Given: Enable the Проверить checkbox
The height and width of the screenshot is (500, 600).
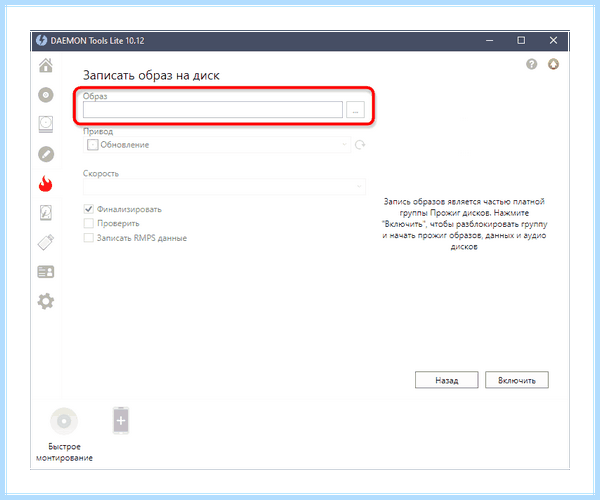Looking at the screenshot, I should [88, 223].
